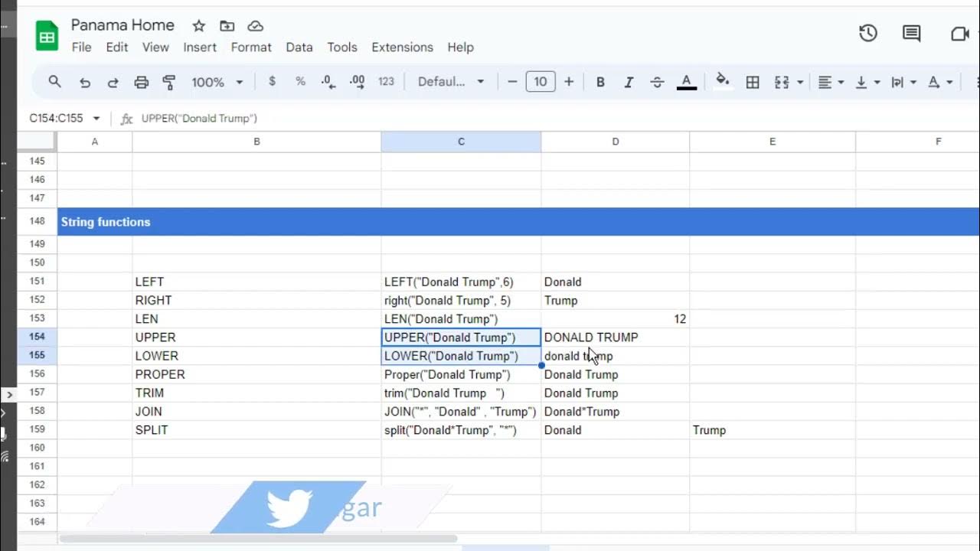Check the cloud document status icon
Image resolution: width=980 pixels, height=551 pixels.
pyautogui.click(x=255, y=26)
